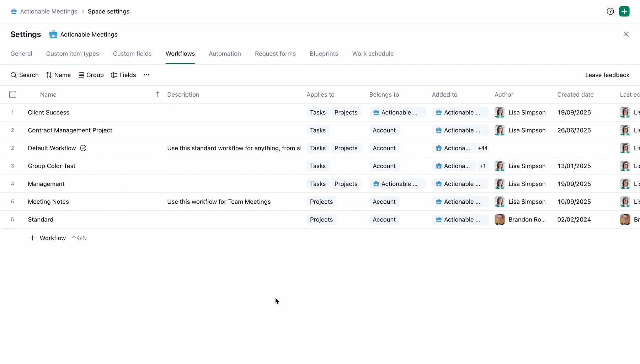Open the Meeting Notes workflow

pyautogui.click(x=48, y=202)
